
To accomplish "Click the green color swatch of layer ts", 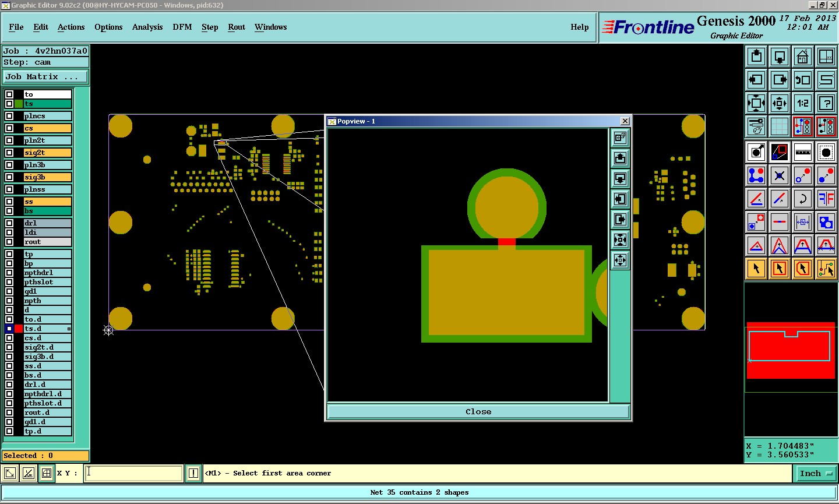I will 19,104.
